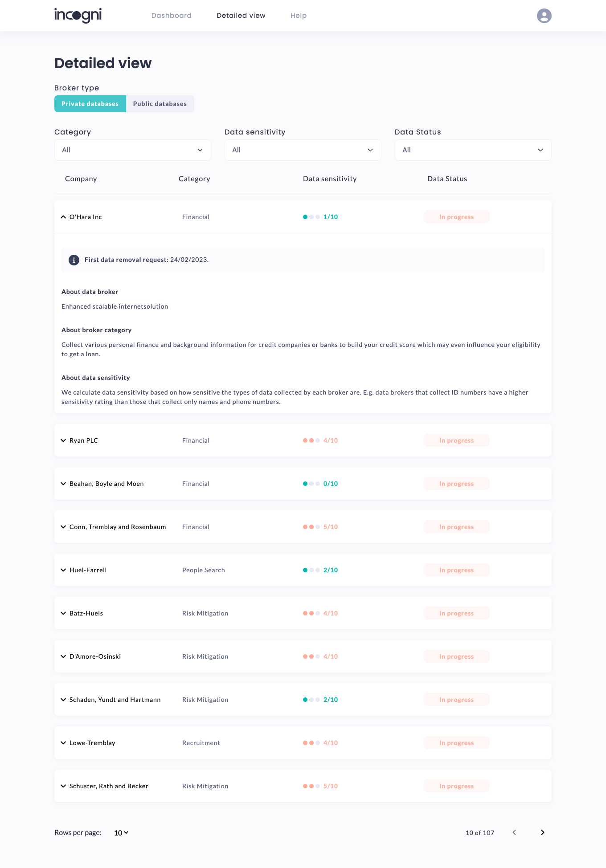Screen dimensions: 606x868
Task: Open the Data Status filter dropdown
Action: point(473,150)
